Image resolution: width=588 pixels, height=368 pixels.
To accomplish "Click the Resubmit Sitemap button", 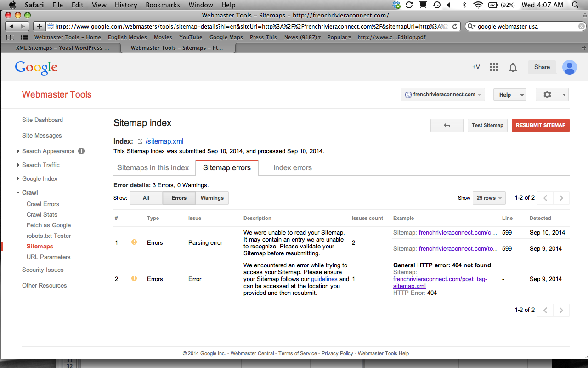I will point(540,125).
